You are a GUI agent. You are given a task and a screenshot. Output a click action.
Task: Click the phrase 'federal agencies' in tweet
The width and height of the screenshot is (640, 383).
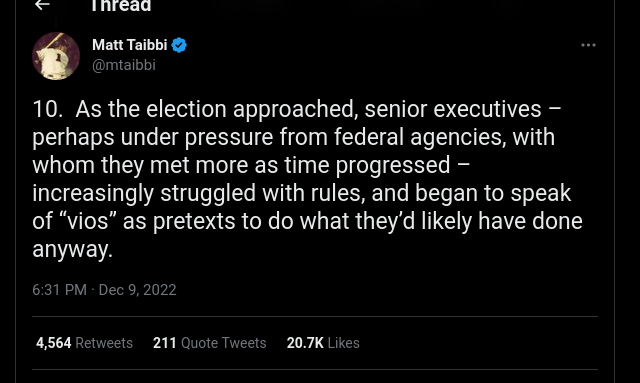(420, 137)
